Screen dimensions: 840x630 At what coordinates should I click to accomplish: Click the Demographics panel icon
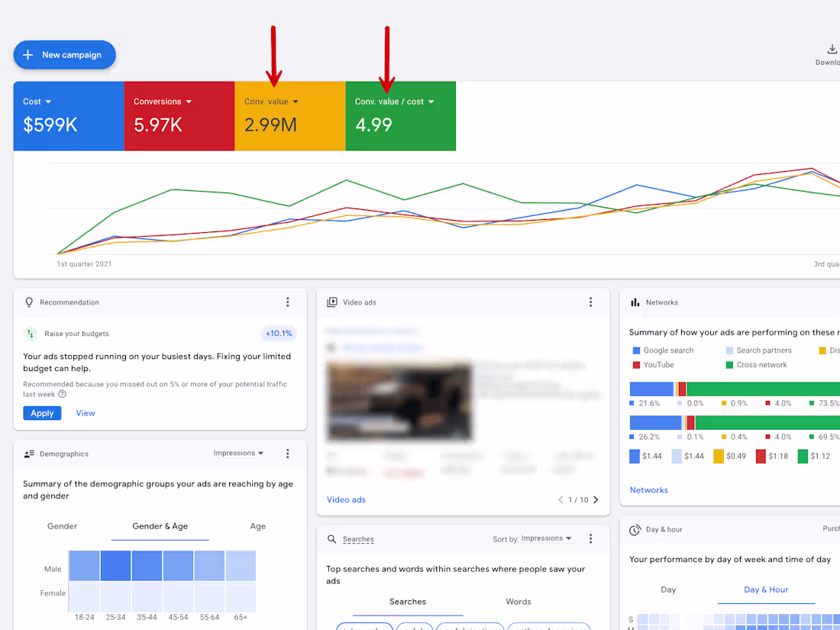click(28, 453)
